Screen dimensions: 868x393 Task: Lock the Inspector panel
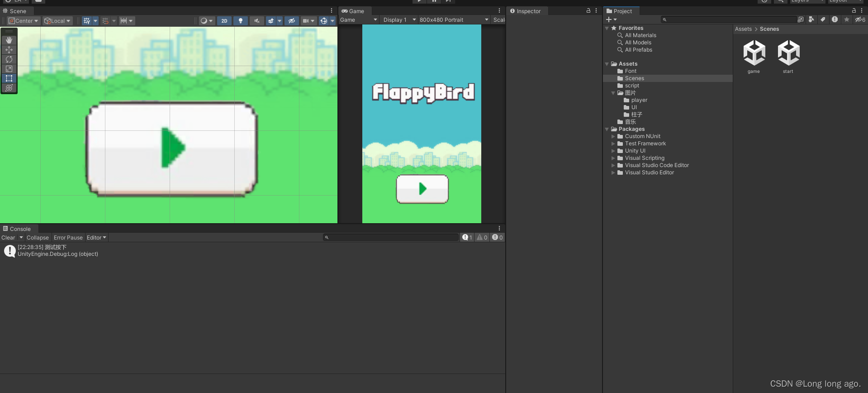(588, 10)
